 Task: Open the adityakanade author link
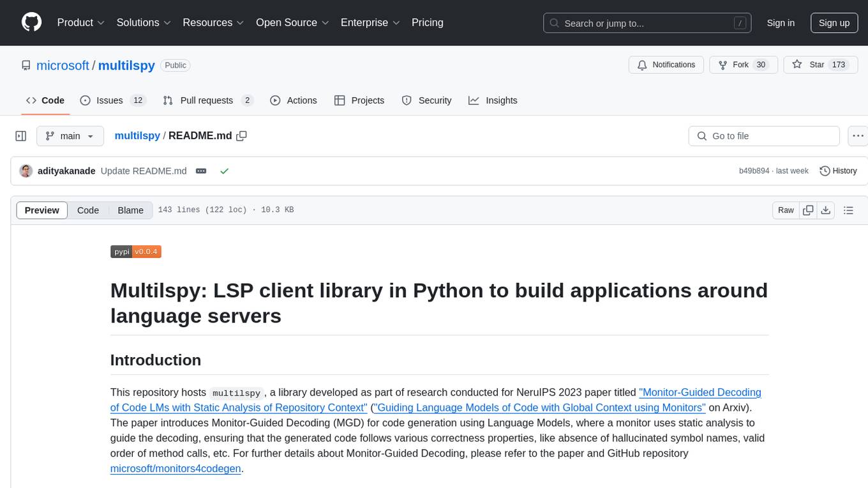tap(66, 171)
